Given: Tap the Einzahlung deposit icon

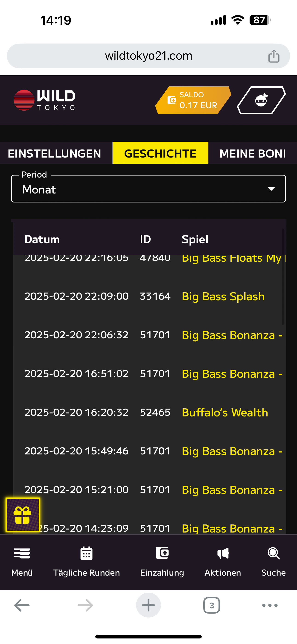Looking at the screenshot, I should pos(162,553).
